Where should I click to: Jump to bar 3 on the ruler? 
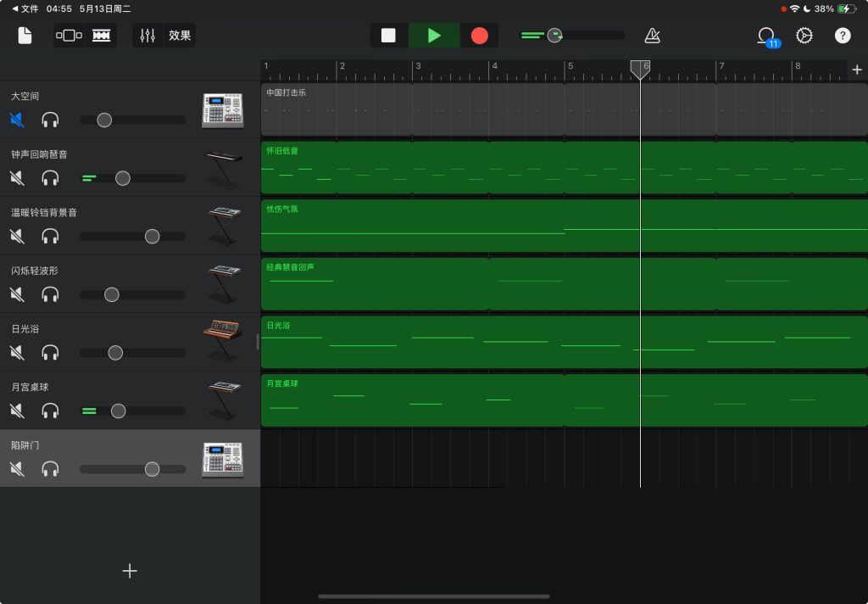point(417,66)
